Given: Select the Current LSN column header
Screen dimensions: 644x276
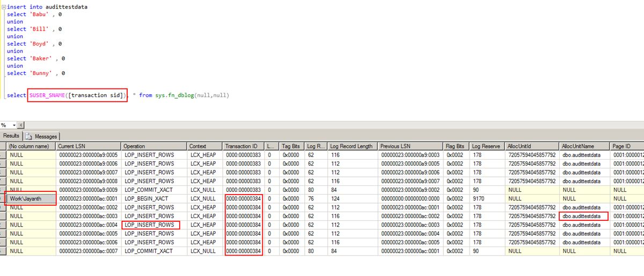Looking at the screenshot, I should (x=89, y=146).
